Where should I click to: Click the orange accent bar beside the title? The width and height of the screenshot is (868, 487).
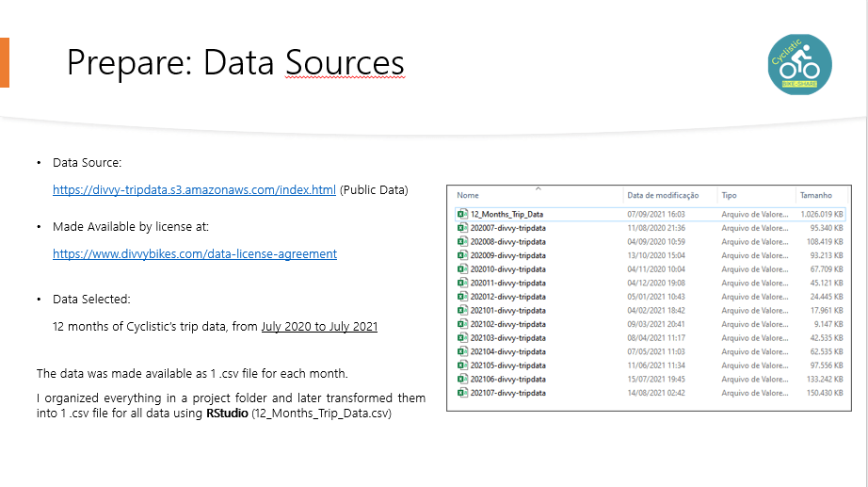click(x=5, y=63)
